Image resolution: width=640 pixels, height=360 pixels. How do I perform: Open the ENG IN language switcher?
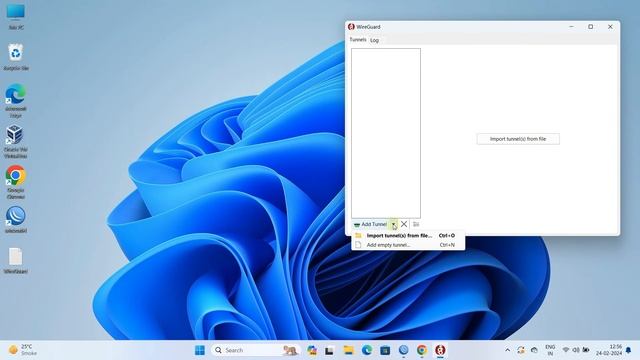click(550, 350)
